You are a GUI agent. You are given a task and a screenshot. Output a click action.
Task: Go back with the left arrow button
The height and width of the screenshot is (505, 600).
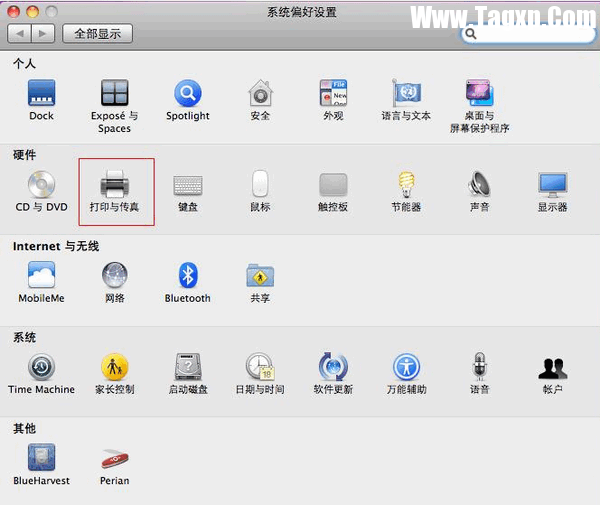click(20, 34)
